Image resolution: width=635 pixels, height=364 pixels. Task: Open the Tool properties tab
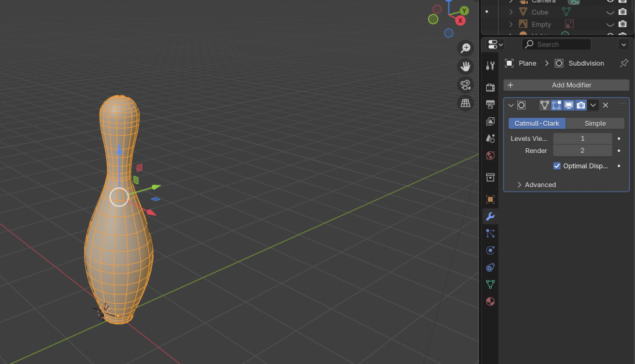[x=490, y=66]
